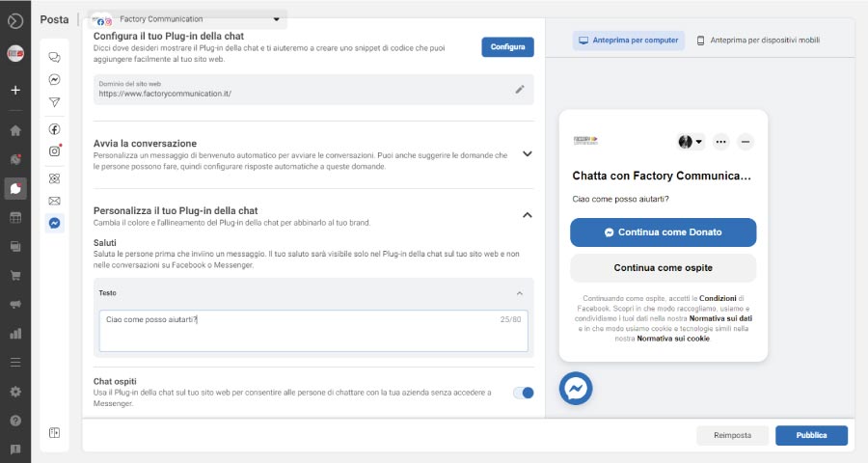The width and height of the screenshot is (868, 463).
Task: Switch to Anteprima per dispositivi mobili tab
Action: (758, 41)
